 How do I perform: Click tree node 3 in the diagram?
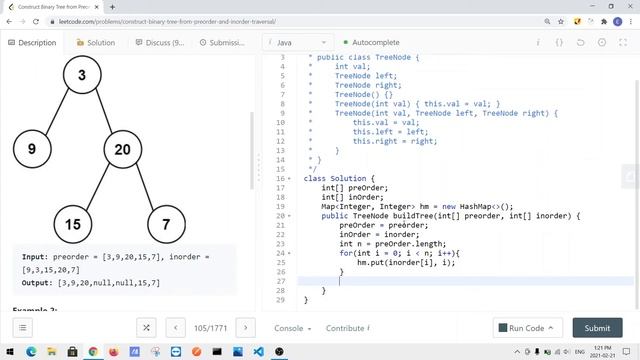click(x=82, y=75)
